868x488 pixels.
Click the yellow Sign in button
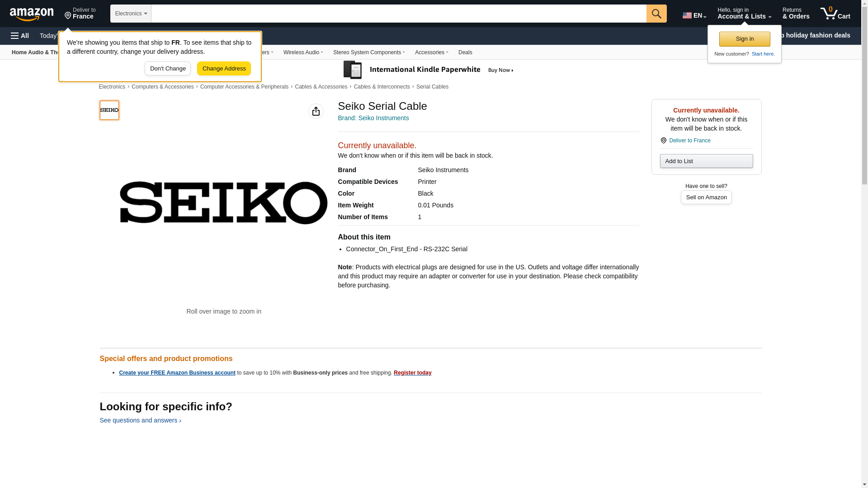[744, 39]
